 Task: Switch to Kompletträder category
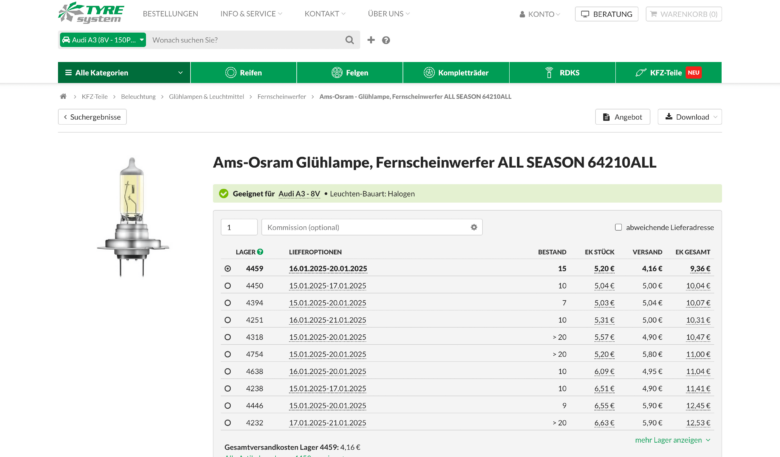(456, 72)
